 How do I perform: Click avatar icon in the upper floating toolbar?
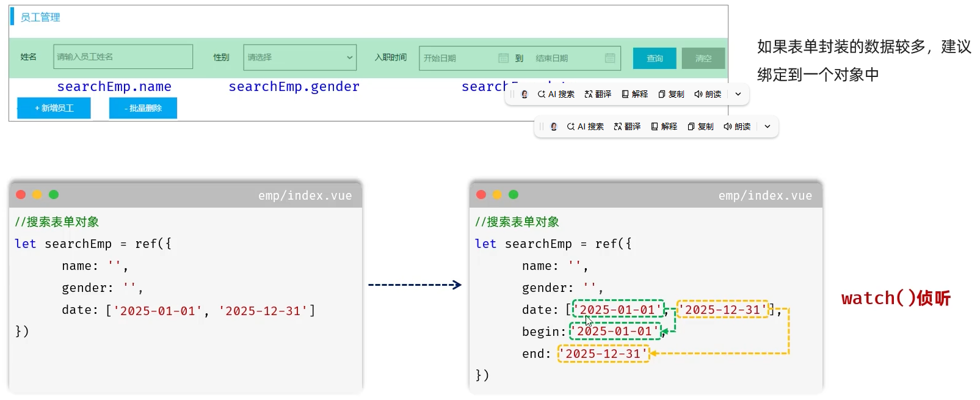click(524, 94)
